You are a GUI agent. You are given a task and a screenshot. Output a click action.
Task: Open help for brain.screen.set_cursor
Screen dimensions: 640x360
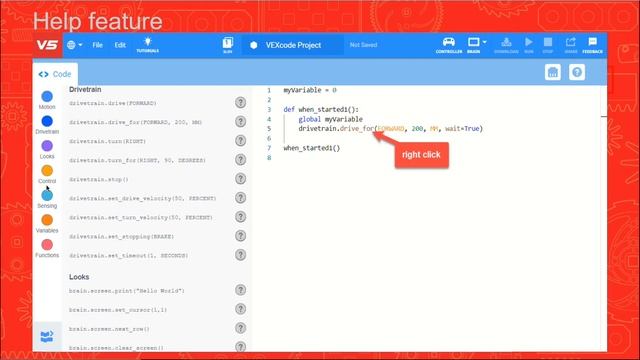[240, 309]
